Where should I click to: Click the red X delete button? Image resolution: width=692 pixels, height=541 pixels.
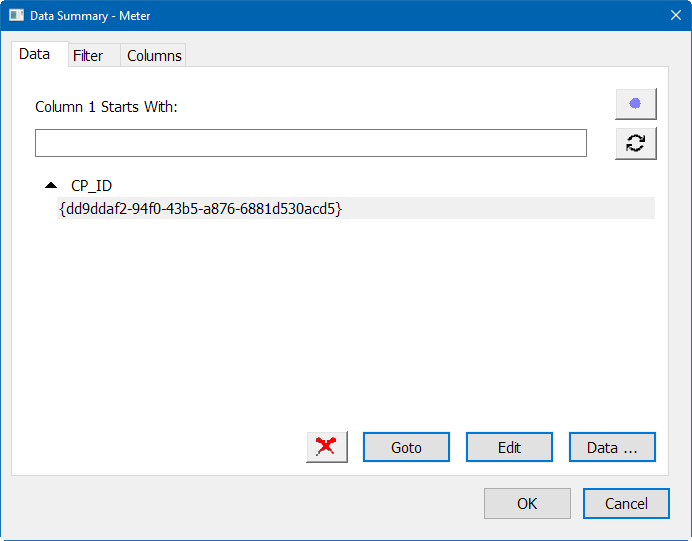[326, 447]
